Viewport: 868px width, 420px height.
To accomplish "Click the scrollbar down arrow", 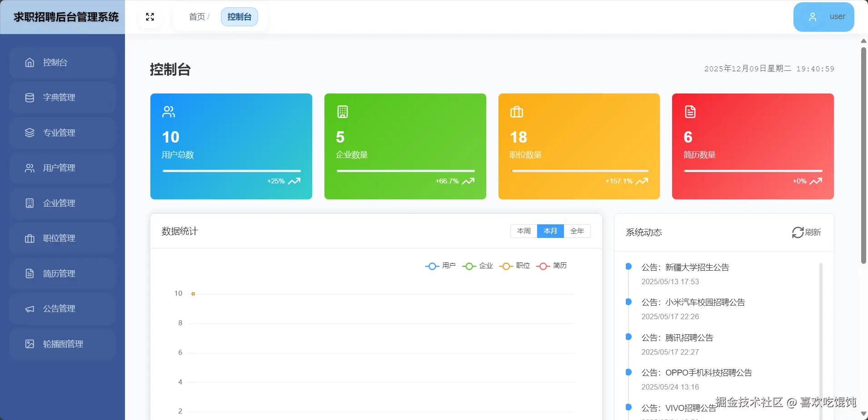I will coord(863,414).
